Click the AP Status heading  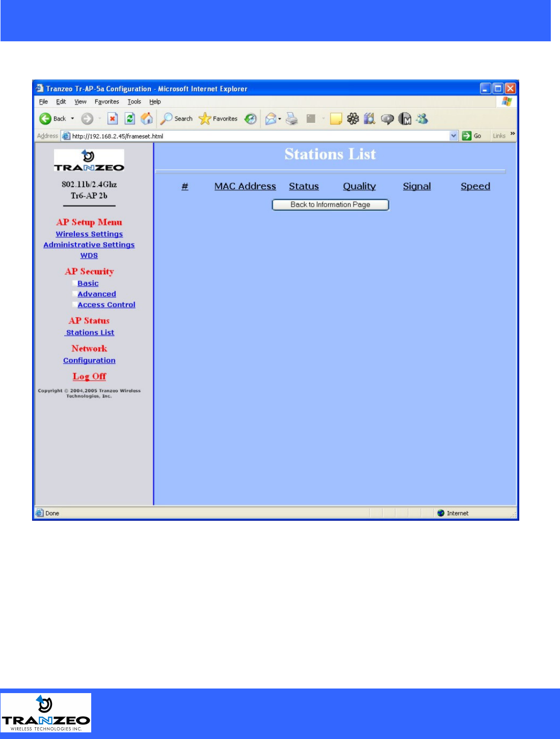click(89, 321)
